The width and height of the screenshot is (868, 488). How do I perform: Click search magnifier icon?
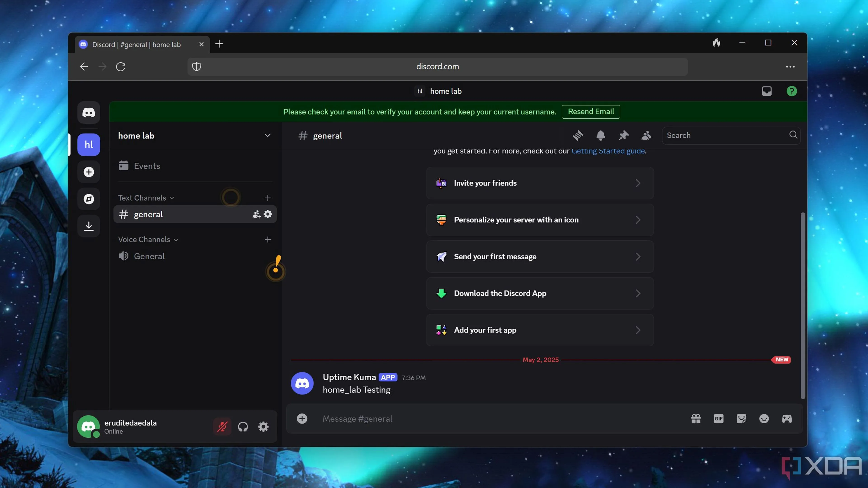793,135
